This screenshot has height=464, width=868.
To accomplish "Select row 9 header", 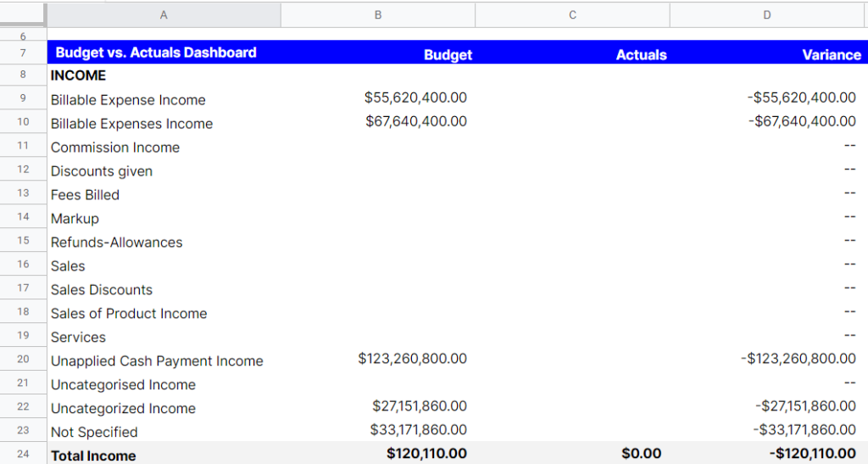I will [x=23, y=98].
